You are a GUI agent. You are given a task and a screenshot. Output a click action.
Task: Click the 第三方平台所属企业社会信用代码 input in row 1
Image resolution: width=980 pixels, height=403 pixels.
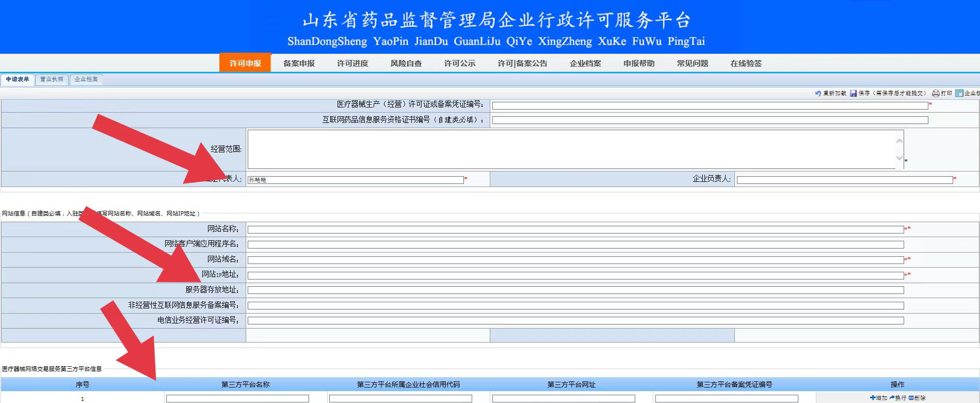pos(400,399)
